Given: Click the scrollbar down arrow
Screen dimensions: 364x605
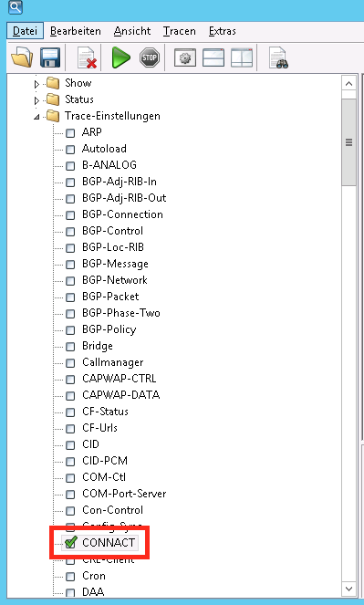Looking at the screenshot, I should [349, 589].
